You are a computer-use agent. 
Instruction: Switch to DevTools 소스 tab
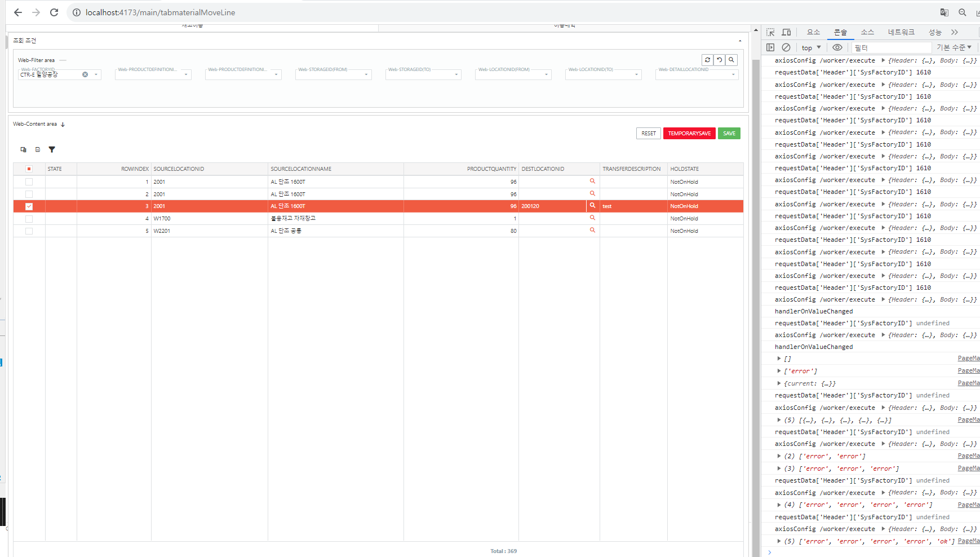[867, 32]
